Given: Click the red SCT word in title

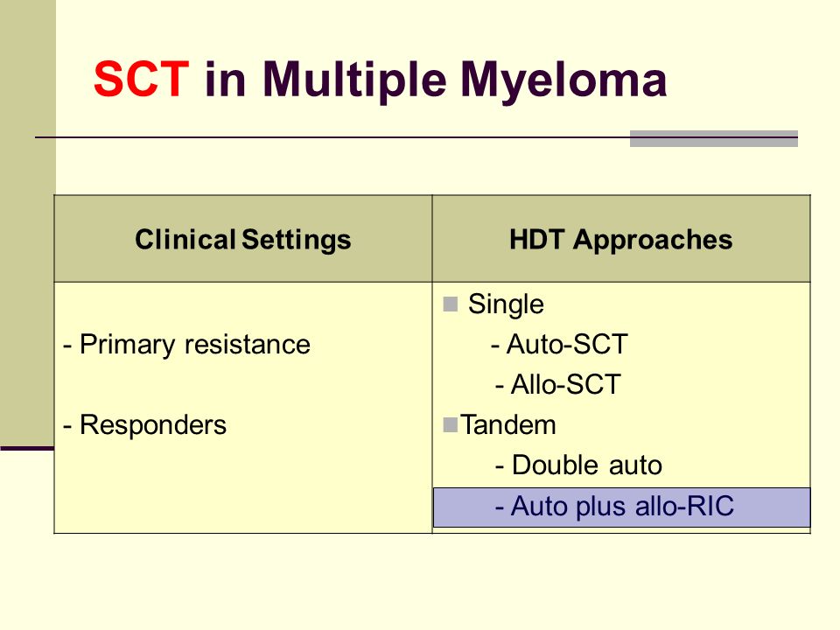Looking at the screenshot, I should [142, 80].
